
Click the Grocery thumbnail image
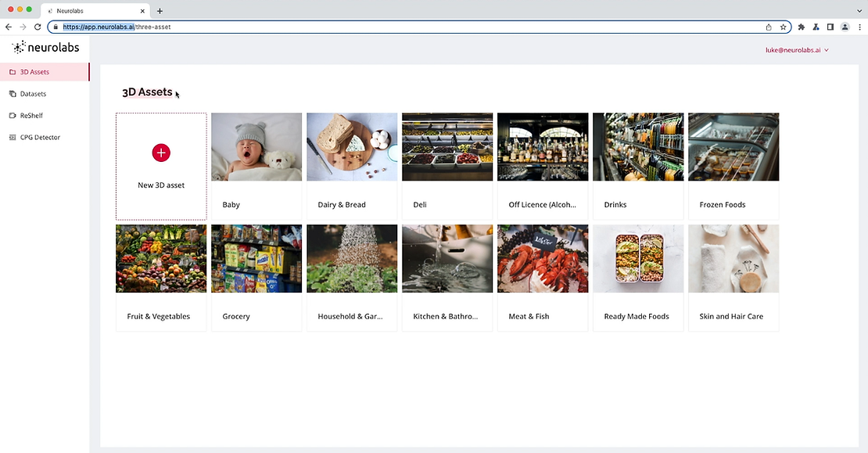pyautogui.click(x=256, y=259)
